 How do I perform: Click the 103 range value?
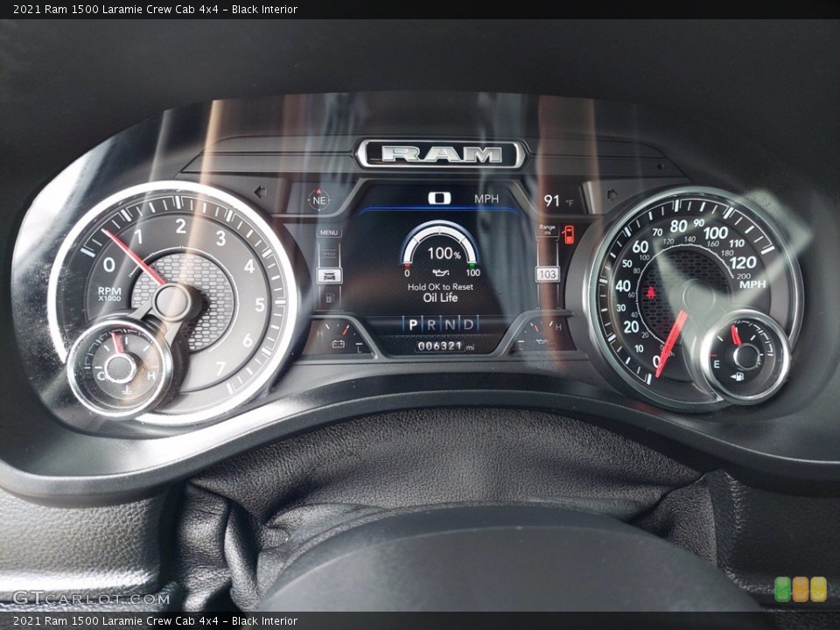point(548,274)
